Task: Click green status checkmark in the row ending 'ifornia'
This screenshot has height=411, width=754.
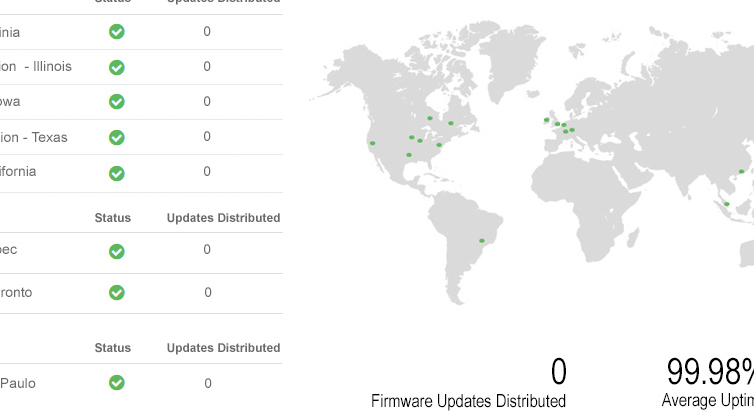Action: [x=117, y=173]
